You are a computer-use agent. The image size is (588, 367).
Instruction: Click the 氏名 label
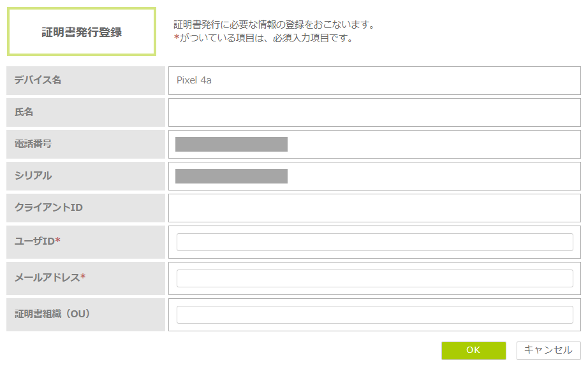click(24, 112)
